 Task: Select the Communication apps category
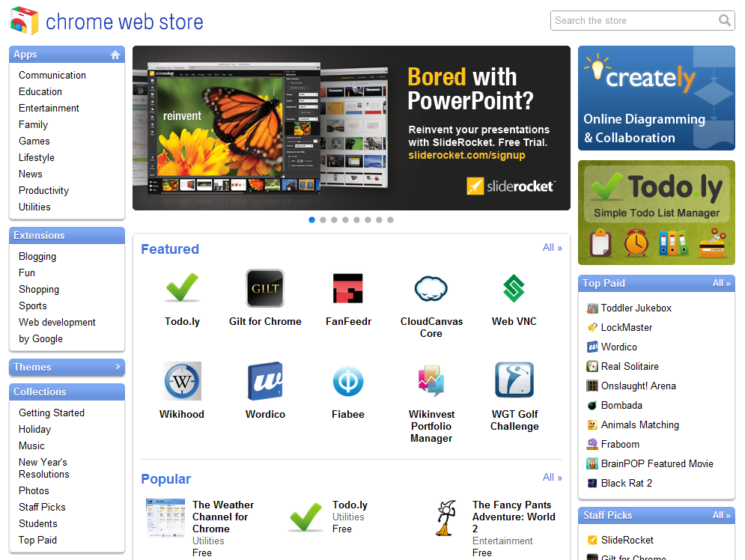point(52,75)
